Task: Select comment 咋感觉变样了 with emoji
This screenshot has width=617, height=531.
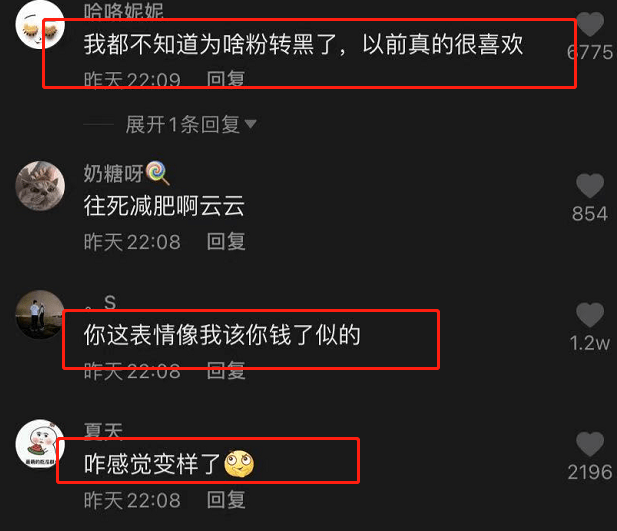Action: click(169, 464)
